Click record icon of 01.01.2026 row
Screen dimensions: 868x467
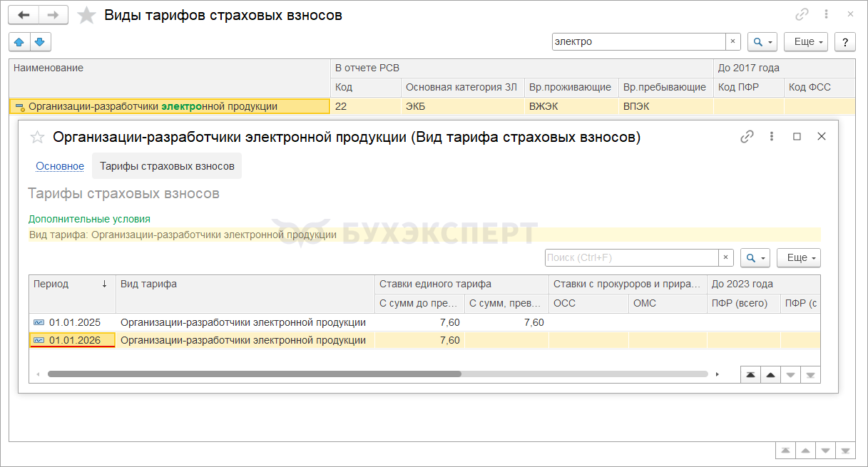pyautogui.click(x=39, y=340)
